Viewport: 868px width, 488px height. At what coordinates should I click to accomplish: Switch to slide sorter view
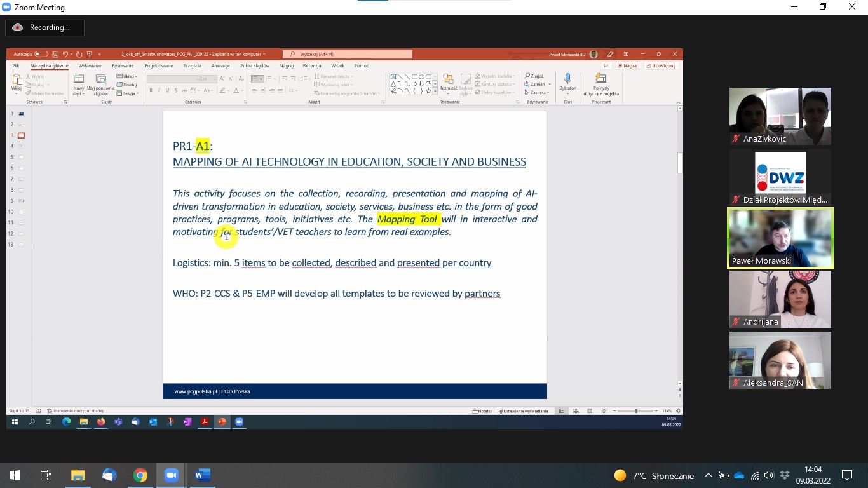[x=576, y=411]
